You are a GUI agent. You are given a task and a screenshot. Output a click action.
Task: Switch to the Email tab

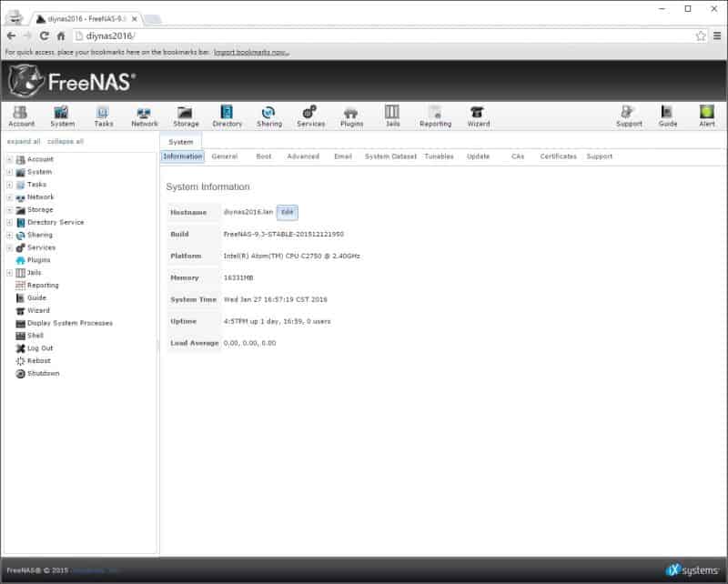tap(343, 156)
